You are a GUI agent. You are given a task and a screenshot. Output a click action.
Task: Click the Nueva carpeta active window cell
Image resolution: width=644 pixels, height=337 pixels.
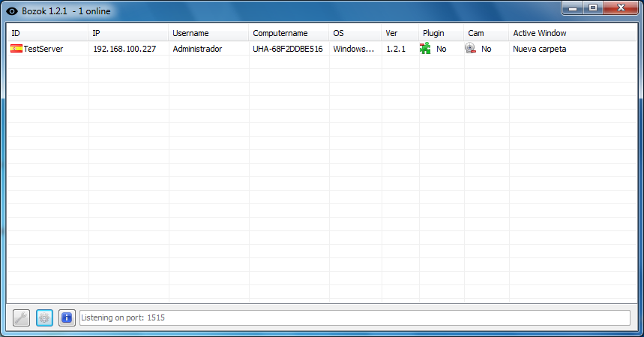point(540,49)
